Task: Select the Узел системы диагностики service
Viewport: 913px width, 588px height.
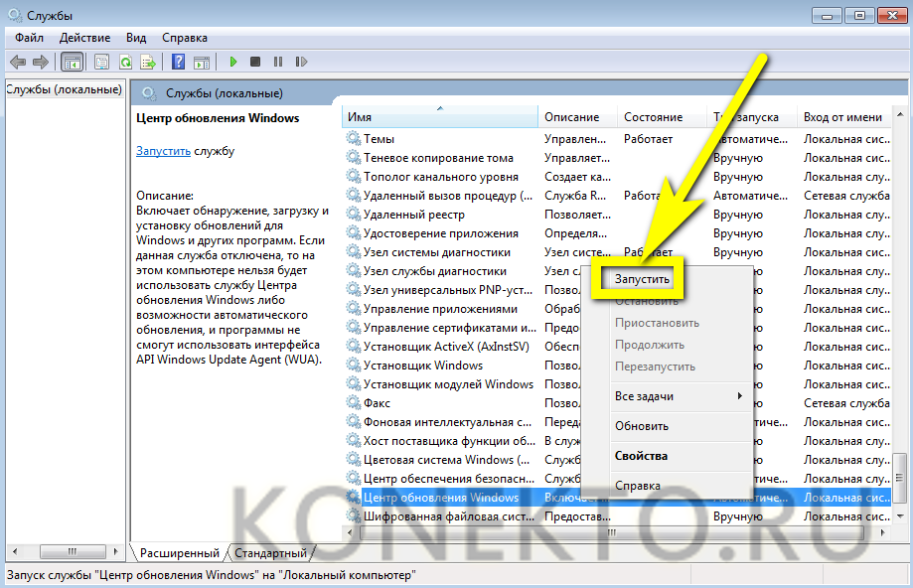Action: click(x=437, y=252)
